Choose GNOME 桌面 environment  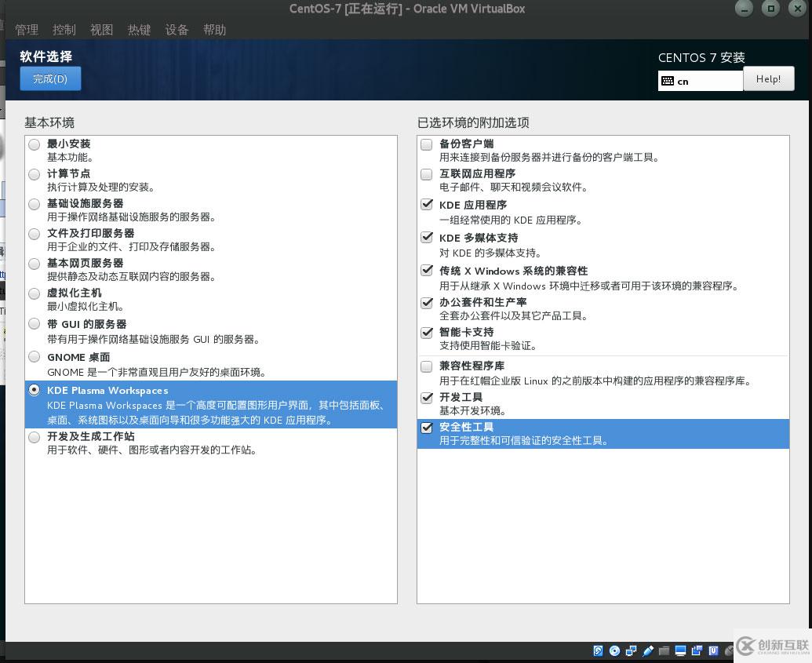35,357
